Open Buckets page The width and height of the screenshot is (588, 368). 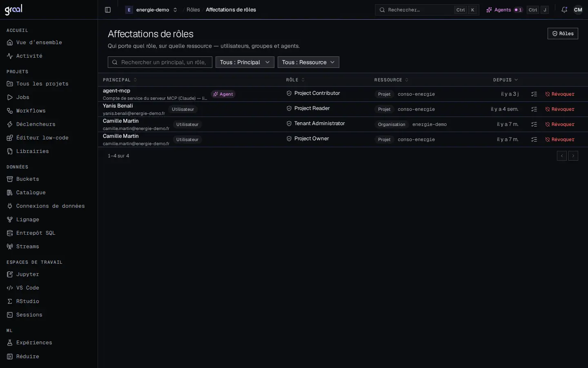click(x=49, y=179)
